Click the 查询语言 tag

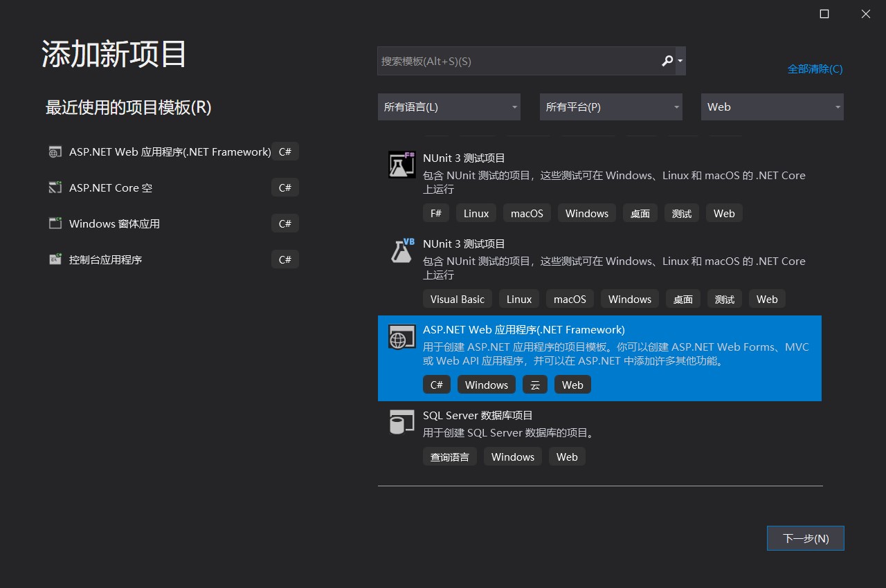(450, 457)
